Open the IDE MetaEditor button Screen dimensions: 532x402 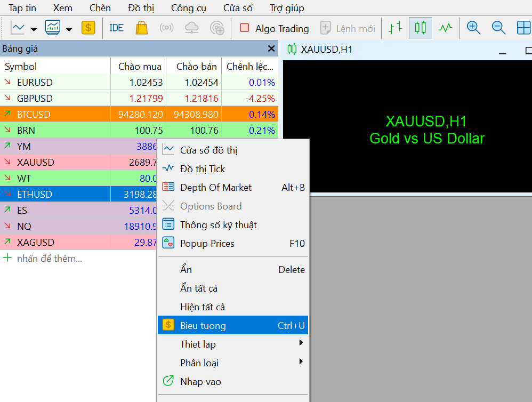point(116,28)
